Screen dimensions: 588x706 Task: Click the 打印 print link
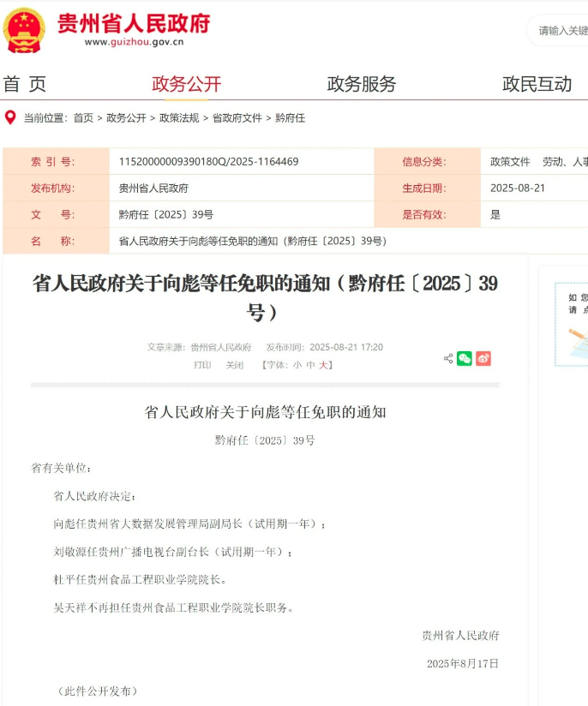tap(202, 365)
